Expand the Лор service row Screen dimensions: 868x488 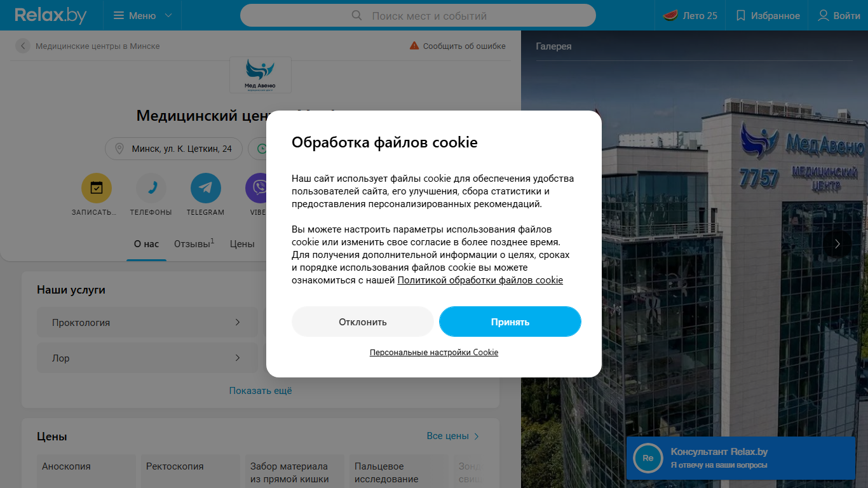[x=147, y=358]
